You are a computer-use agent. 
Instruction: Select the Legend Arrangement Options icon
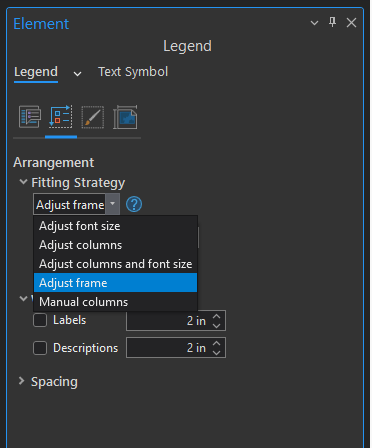[61, 117]
